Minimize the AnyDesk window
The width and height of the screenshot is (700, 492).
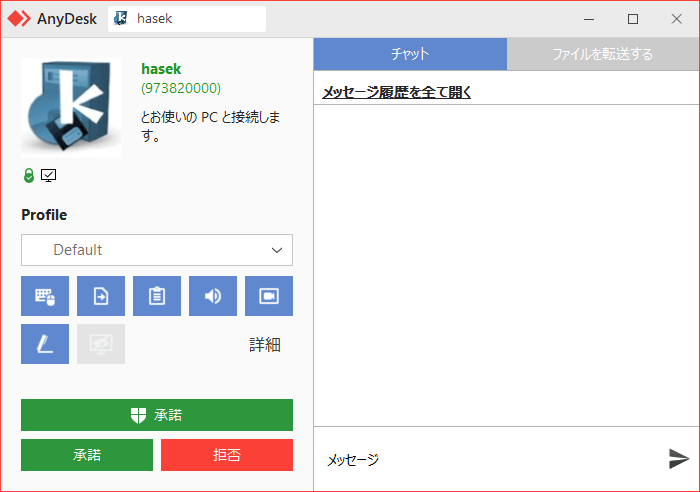tap(589, 19)
